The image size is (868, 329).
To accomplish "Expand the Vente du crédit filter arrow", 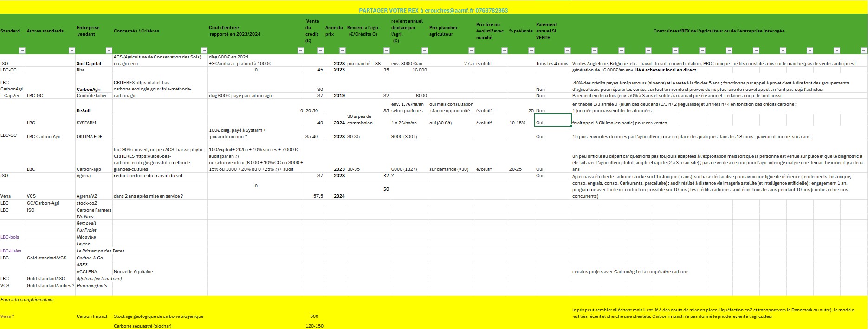I will point(320,51).
